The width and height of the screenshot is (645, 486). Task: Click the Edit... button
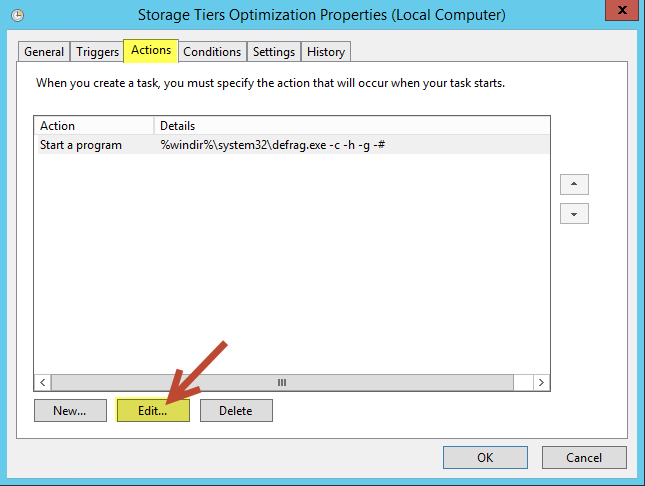coord(153,410)
